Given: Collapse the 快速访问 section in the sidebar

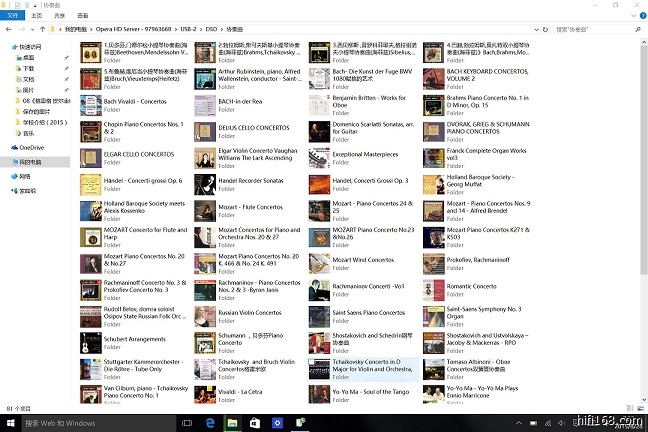Looking at the screenshot, I should tap(5, 47).
